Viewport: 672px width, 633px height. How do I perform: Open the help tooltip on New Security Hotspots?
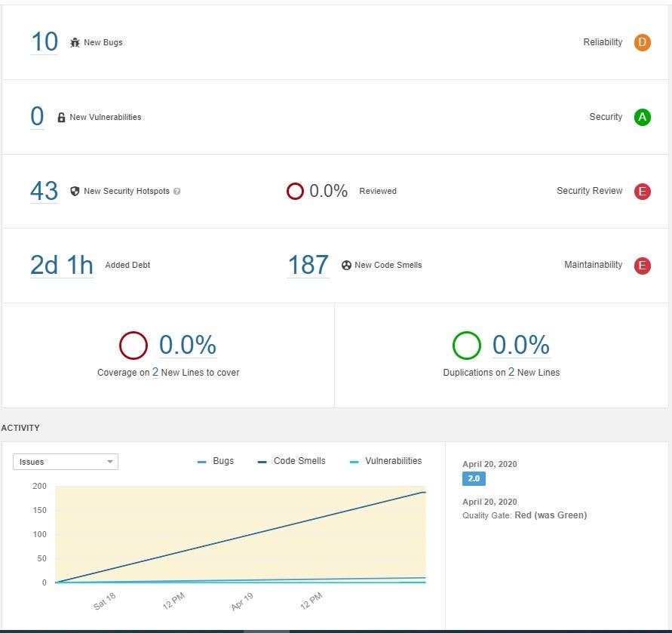tap(176, 192)
